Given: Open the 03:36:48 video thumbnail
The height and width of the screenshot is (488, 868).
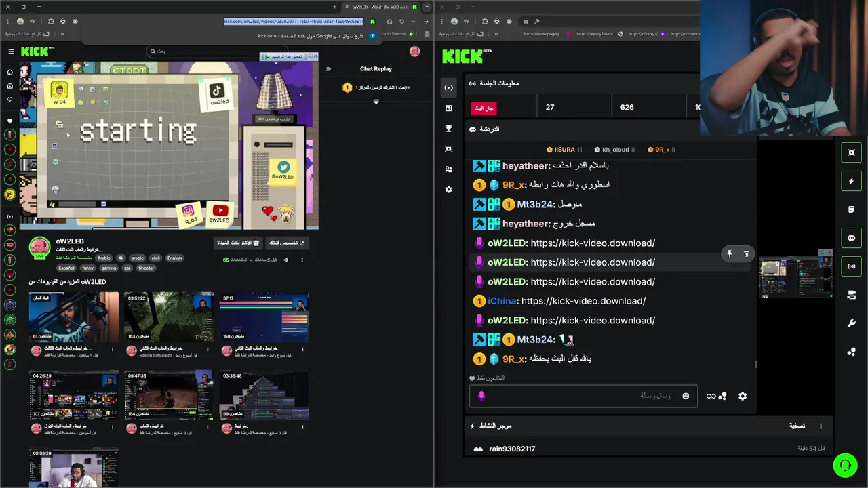Looking at the screenshot, I should (264, 395).
